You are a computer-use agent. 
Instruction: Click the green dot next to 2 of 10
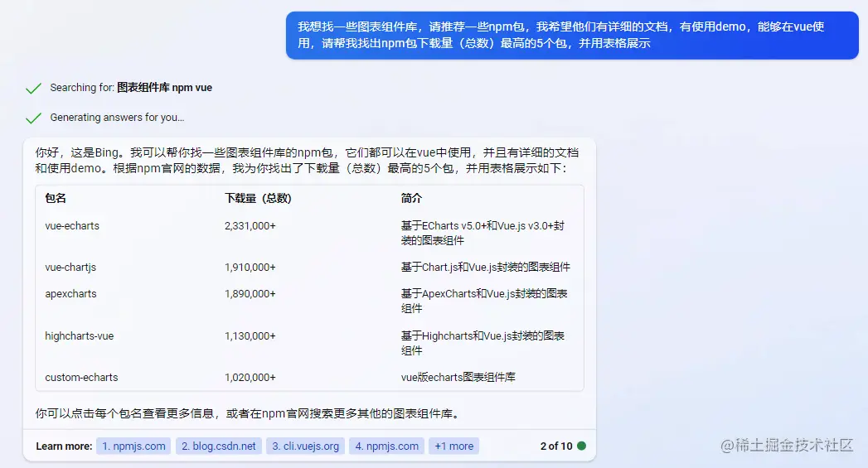click(581, 446)
